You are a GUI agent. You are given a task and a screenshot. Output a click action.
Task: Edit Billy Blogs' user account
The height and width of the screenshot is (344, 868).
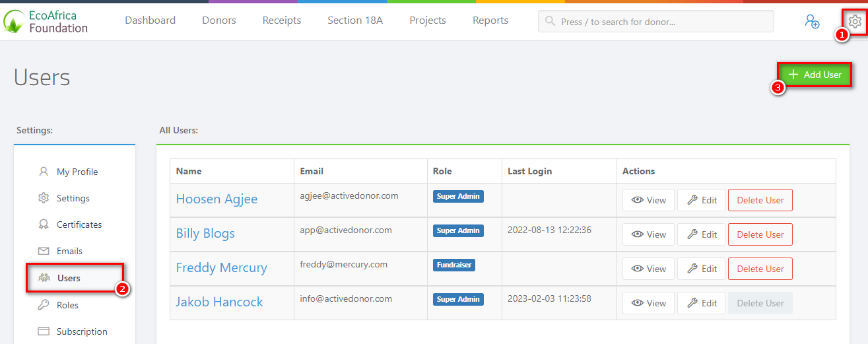click(x=701, y=234)
